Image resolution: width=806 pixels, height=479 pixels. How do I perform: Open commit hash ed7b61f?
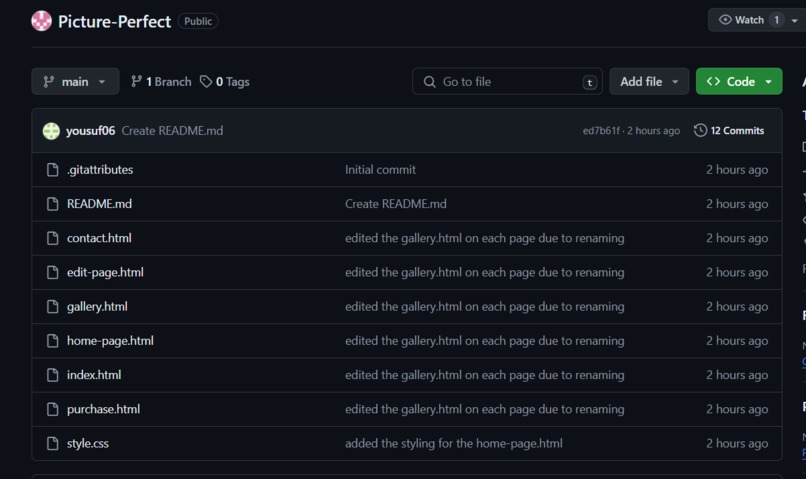point(601,131)
